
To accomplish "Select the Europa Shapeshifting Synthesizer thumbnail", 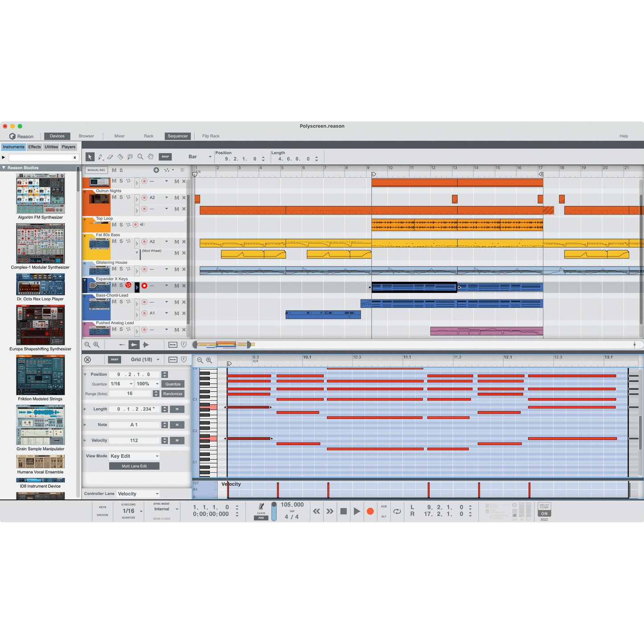I will (x=41, y=325).
